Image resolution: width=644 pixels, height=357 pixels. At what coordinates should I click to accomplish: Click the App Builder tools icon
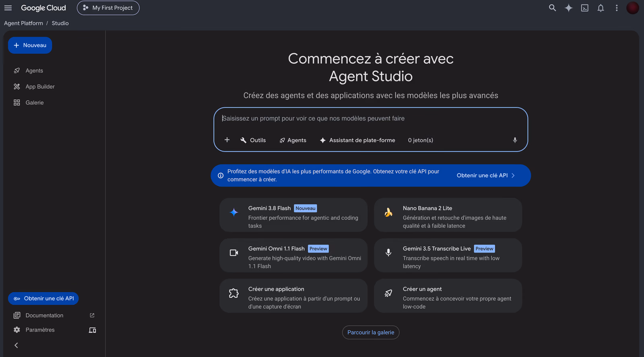point(17,86)
